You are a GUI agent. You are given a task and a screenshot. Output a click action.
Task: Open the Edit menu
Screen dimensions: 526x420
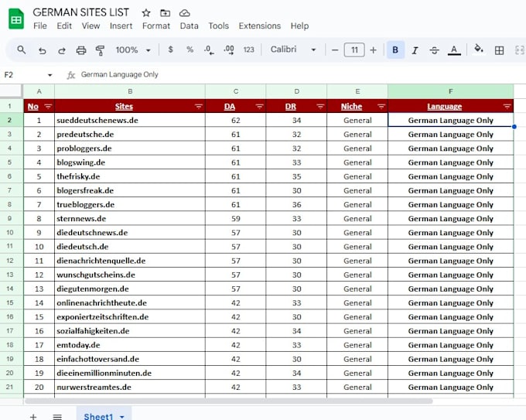click(x=64, y=26)
